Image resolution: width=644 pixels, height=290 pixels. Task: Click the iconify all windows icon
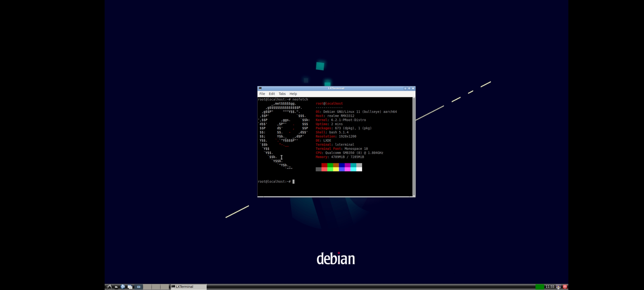point(130,287)
